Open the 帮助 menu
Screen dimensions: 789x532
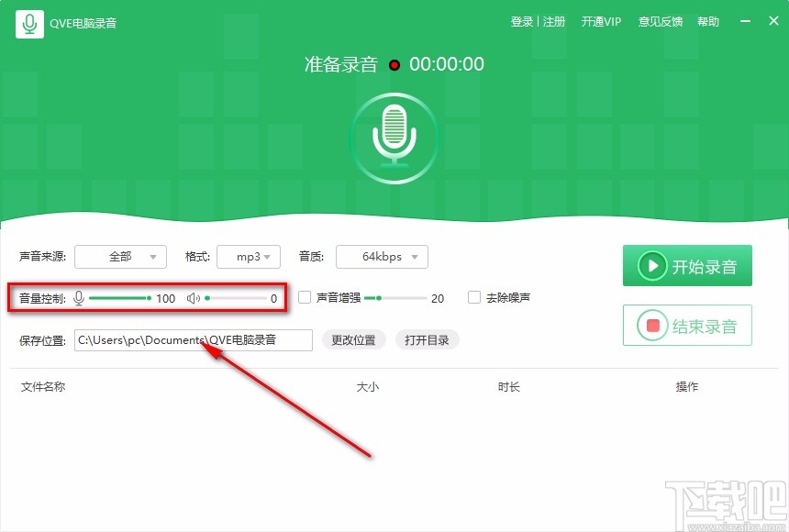[x=708, y=21]
